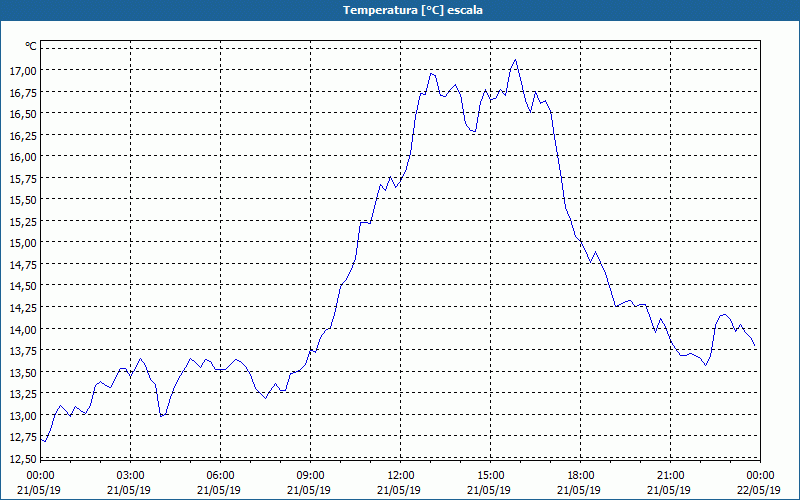Select the 15,25 axis value

click(23, 221)
